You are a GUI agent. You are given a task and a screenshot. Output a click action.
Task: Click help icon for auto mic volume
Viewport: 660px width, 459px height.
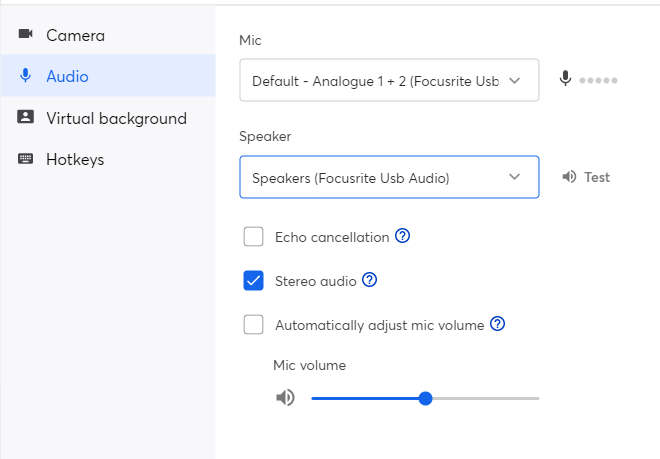pos(497,324)
